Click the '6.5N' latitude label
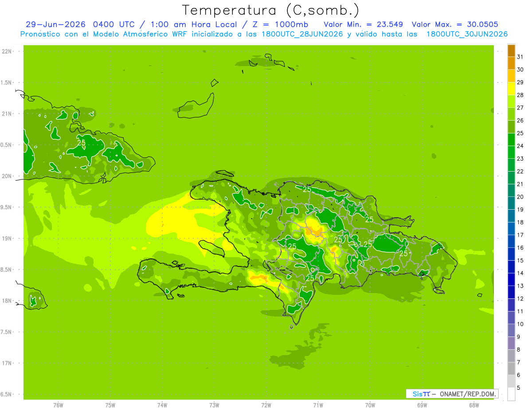This screenshot has width=532, height=411. (x=6, y=394)
